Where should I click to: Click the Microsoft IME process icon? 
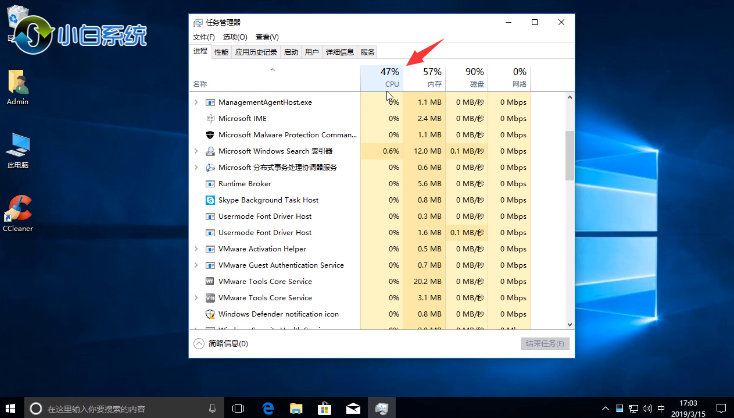pyautogui.click(x=210, y=118)
